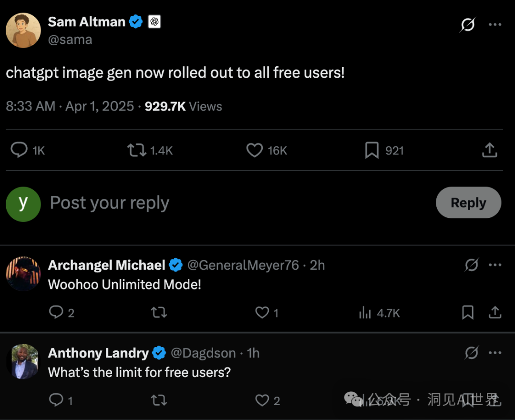Like Archangel Michael's reply

click(262, 313)
